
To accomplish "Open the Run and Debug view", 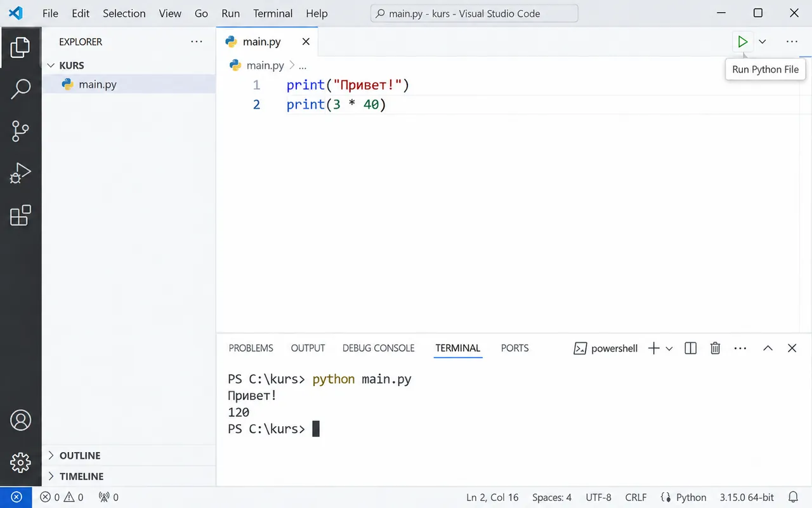I will (x=20, y=173).
